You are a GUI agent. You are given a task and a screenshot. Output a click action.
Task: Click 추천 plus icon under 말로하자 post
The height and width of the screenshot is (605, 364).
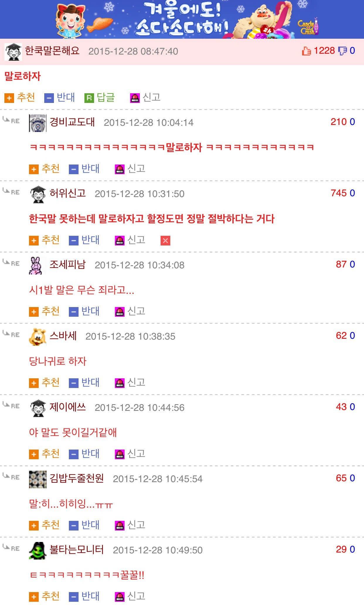pos(9,98)
